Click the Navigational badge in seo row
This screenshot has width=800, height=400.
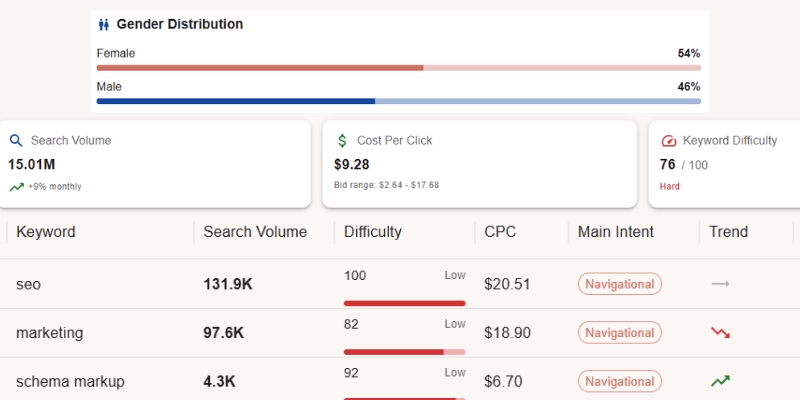pos(620,284)
